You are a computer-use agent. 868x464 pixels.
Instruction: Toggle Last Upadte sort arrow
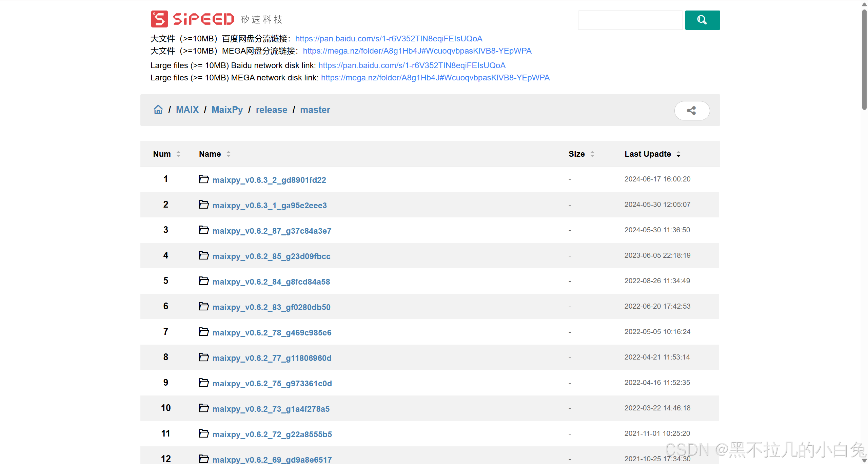(678, 154)
